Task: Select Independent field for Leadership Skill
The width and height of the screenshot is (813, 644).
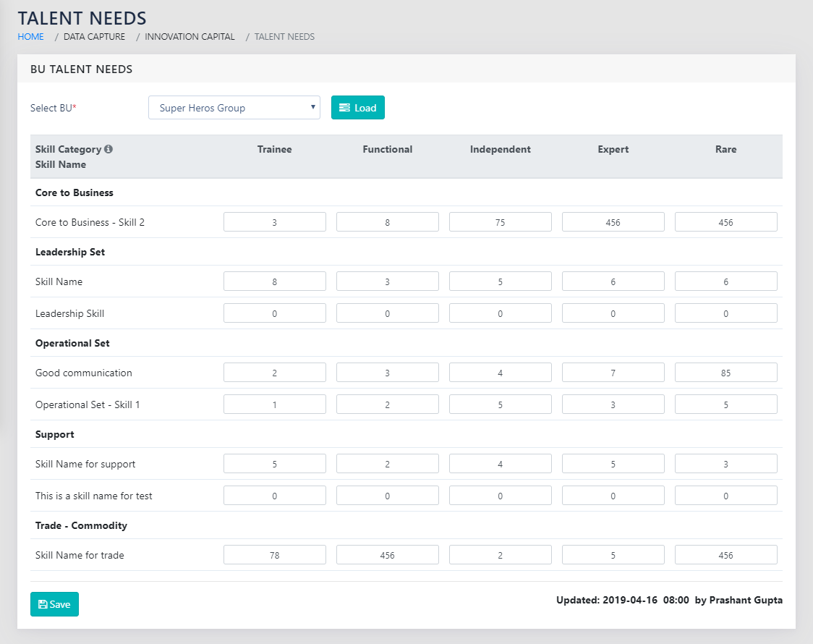Action: tap(500, 313)
